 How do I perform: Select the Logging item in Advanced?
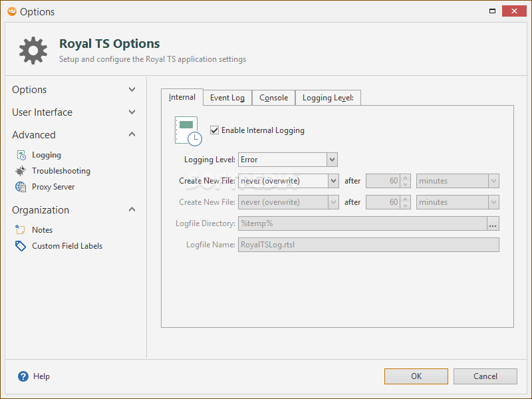point(47,155)
